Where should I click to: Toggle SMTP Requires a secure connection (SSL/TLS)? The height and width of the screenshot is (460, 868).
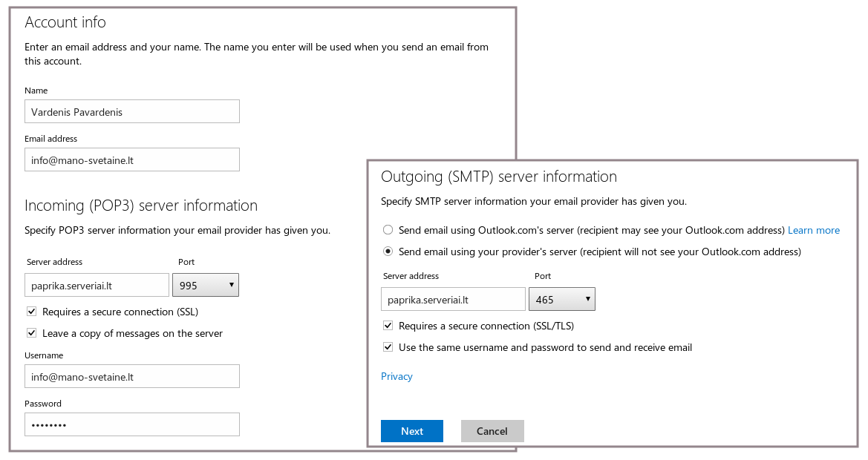388,326
